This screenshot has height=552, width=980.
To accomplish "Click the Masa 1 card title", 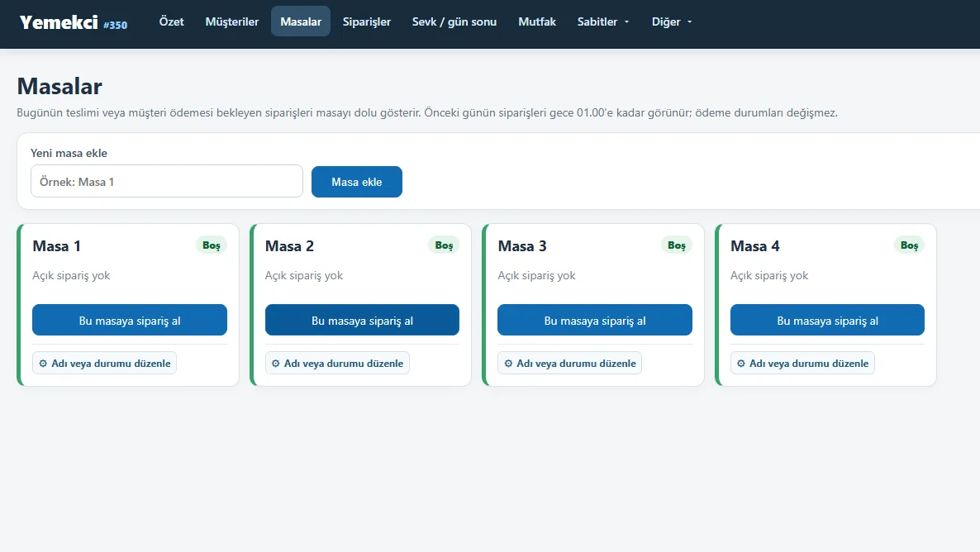I will click(57, 246).
